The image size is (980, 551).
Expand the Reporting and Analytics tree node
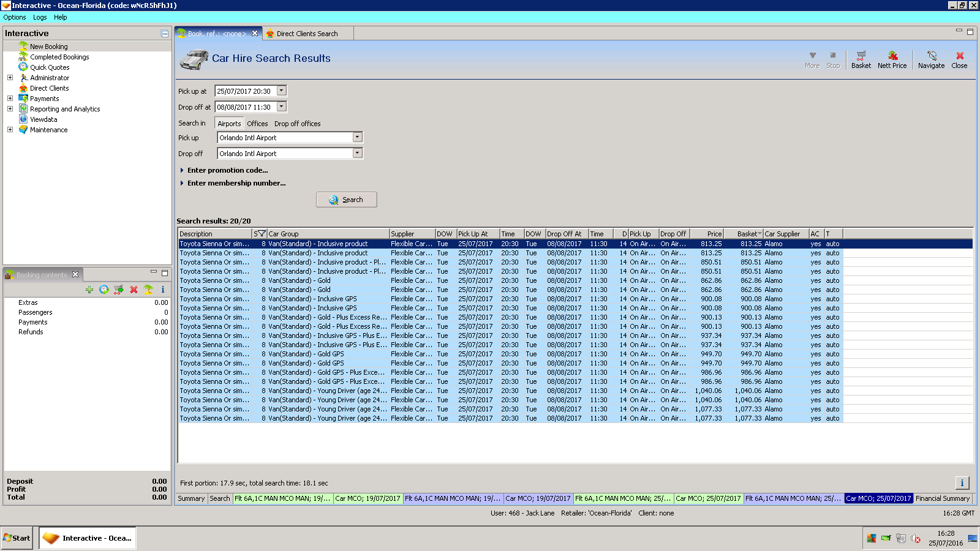tap(10, 109)
